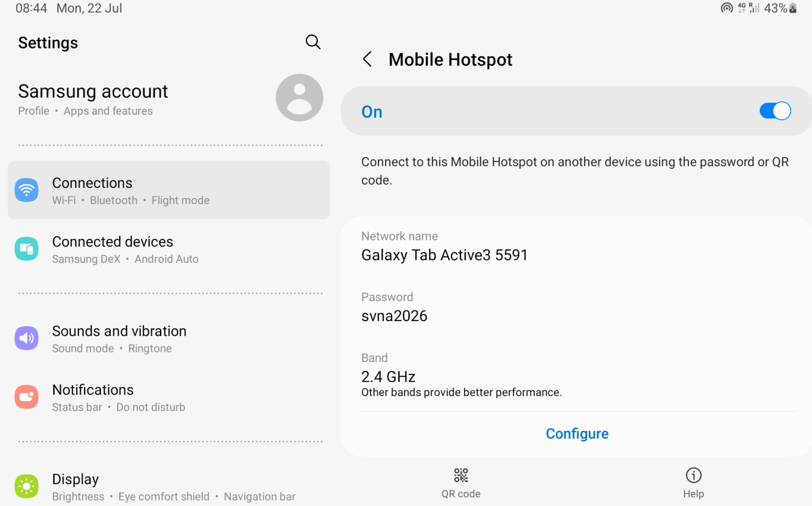Open the QR code icon
The image size is (812, 506).
tap(461, 475)
